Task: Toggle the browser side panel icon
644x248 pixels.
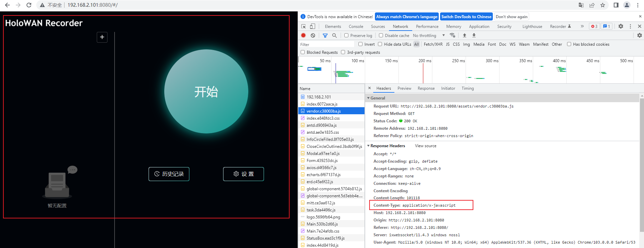Action: 616,5
